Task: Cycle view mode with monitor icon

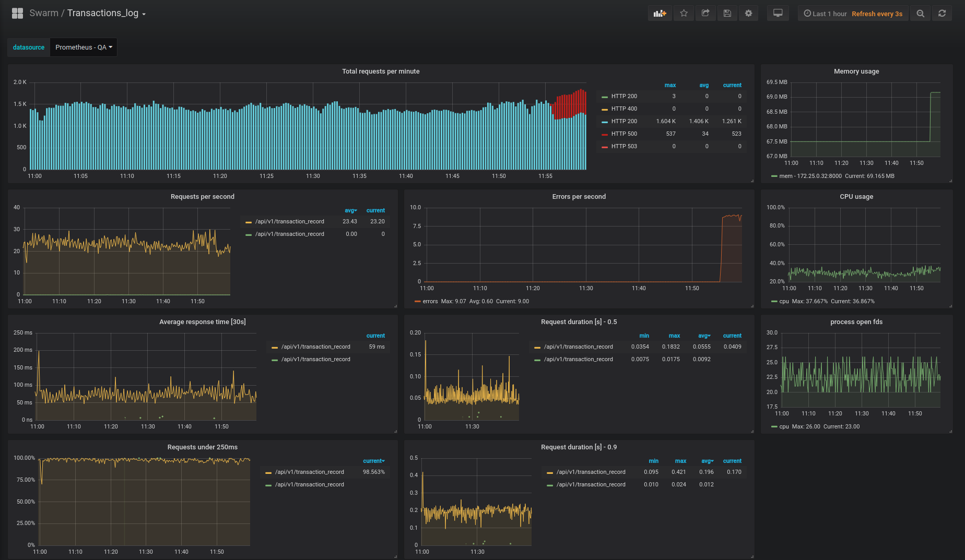Action: click(x=778, y=14)
